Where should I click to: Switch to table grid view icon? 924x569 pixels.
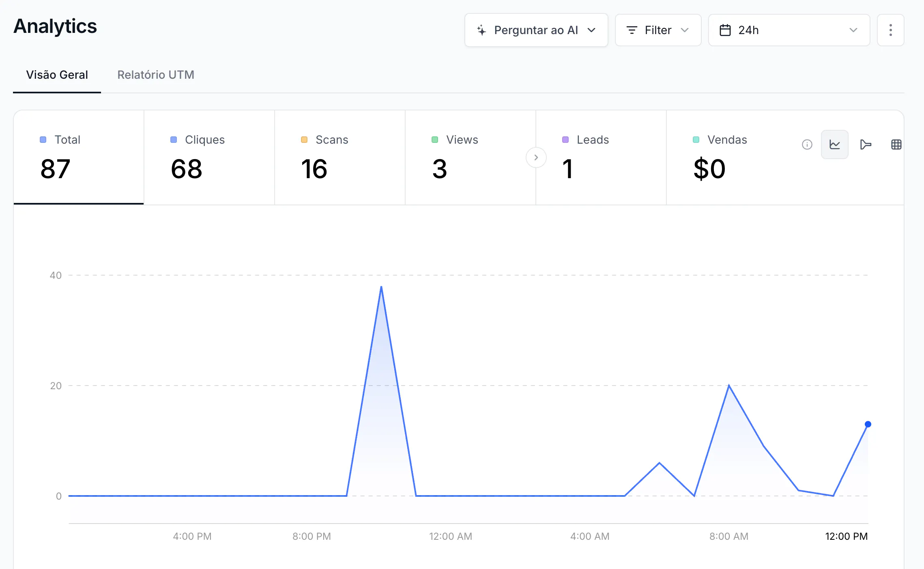896,144
